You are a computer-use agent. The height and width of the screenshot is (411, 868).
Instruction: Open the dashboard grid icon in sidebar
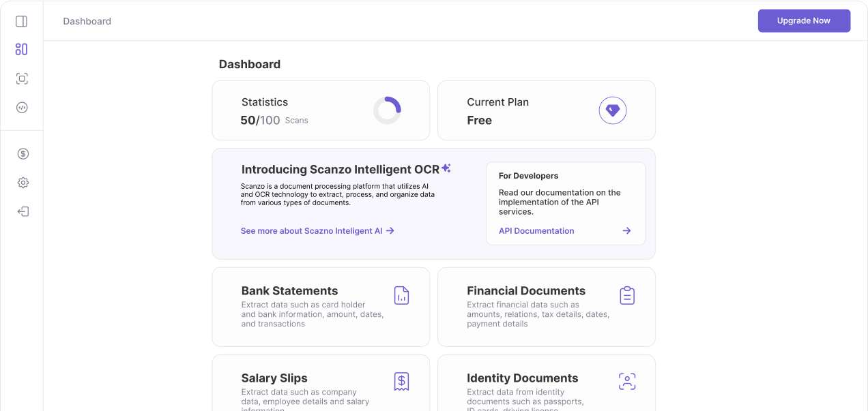pos(21,49)
